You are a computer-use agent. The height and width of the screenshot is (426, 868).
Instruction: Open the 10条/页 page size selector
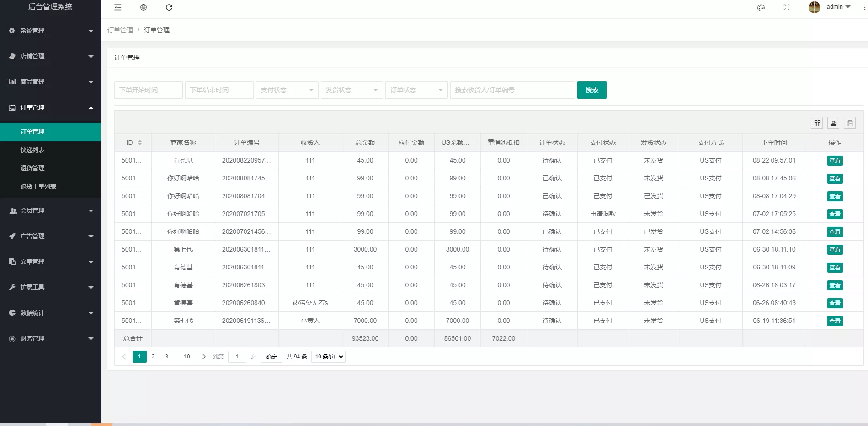pyautogui.click(x=328, y=357)
